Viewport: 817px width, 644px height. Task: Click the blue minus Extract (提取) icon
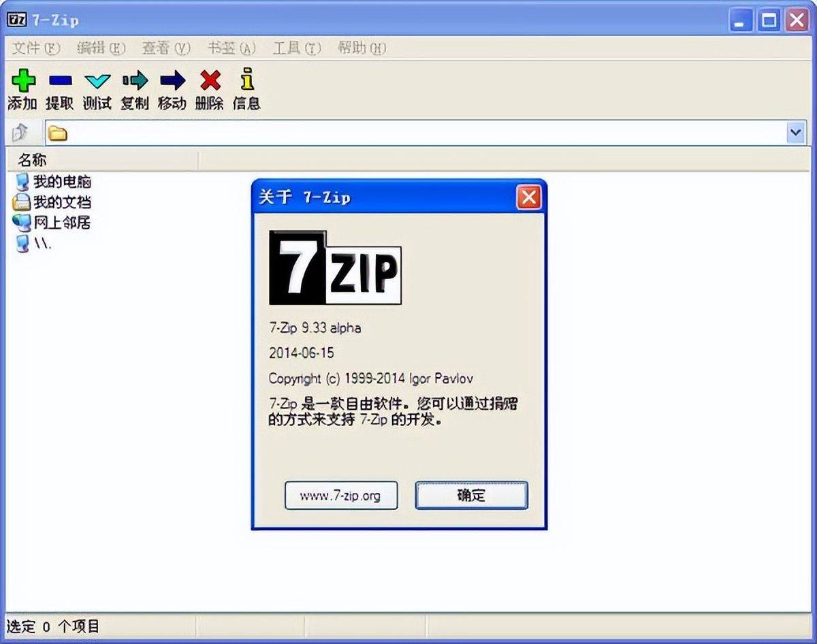60,81
